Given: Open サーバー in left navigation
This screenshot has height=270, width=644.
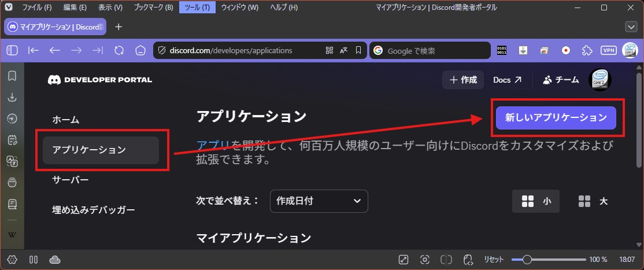Looking at the screenshot, I should click(x=71, y=180).
